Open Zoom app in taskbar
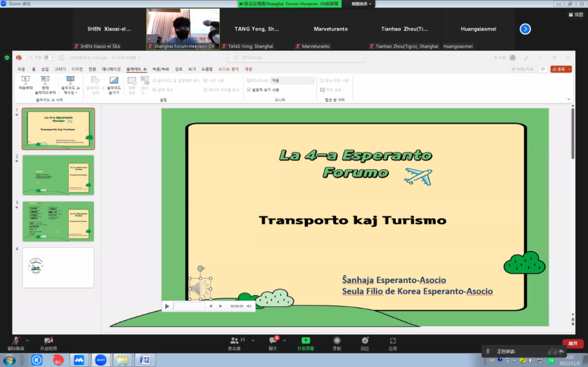 [x=101, y=360]
